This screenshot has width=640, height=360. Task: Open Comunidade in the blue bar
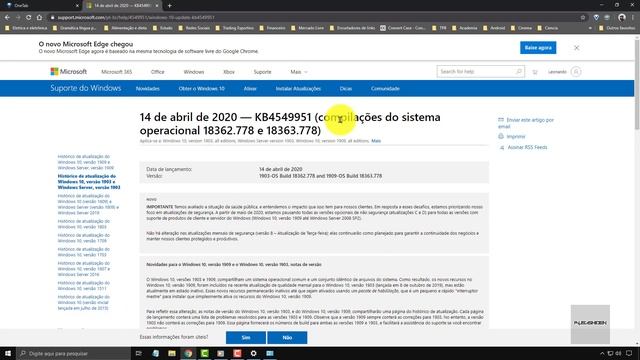(385, 89)
